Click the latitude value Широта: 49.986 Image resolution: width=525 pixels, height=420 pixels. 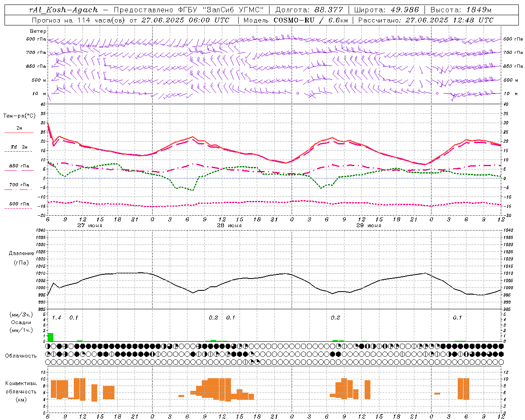click(386, 10)
